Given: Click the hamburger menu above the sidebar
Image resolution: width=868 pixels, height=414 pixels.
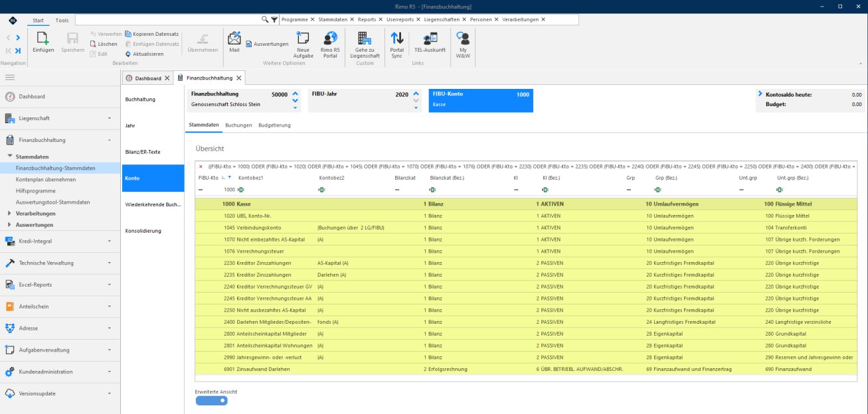Looking at the screenshot, I should tap(9, 78).
